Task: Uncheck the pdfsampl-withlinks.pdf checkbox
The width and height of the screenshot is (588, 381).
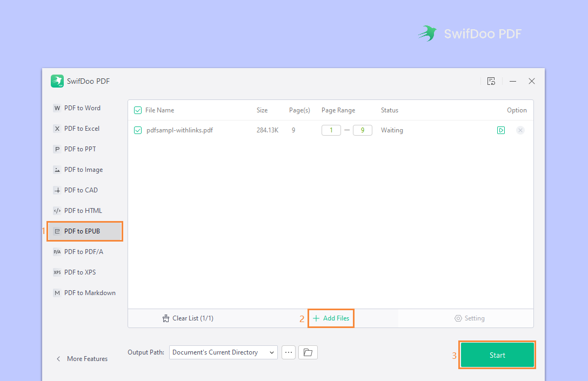Action: tap(138, 130)
